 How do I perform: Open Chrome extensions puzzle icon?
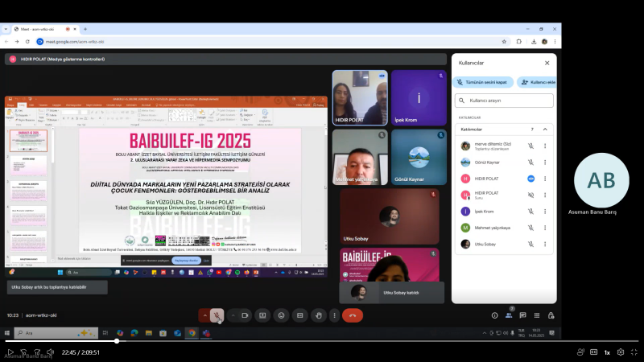pos(518,42)
